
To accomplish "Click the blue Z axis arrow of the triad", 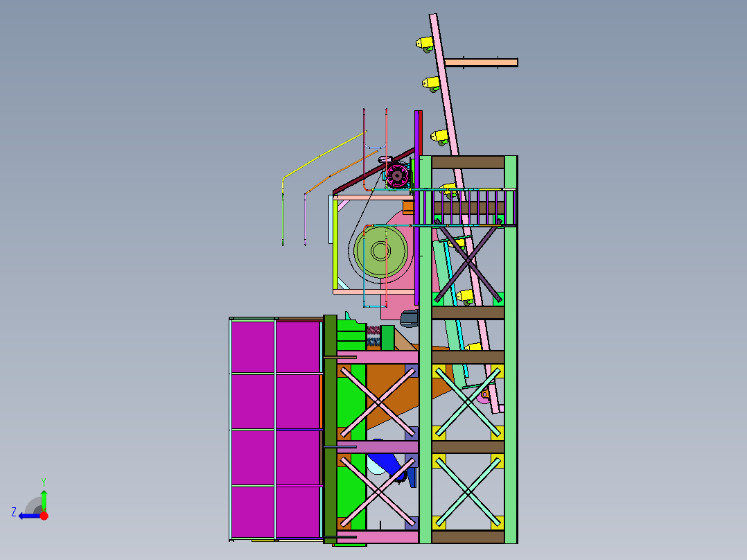I will tap(28, 516).
